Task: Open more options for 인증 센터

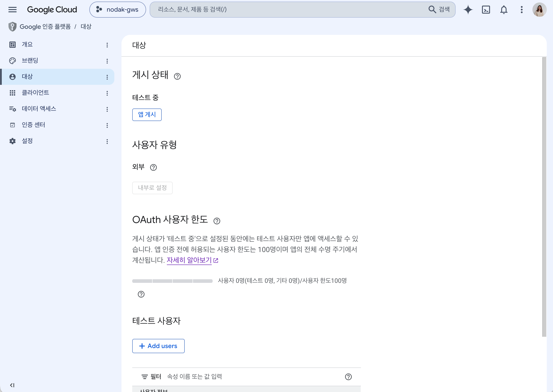Action: coord(107,125)
